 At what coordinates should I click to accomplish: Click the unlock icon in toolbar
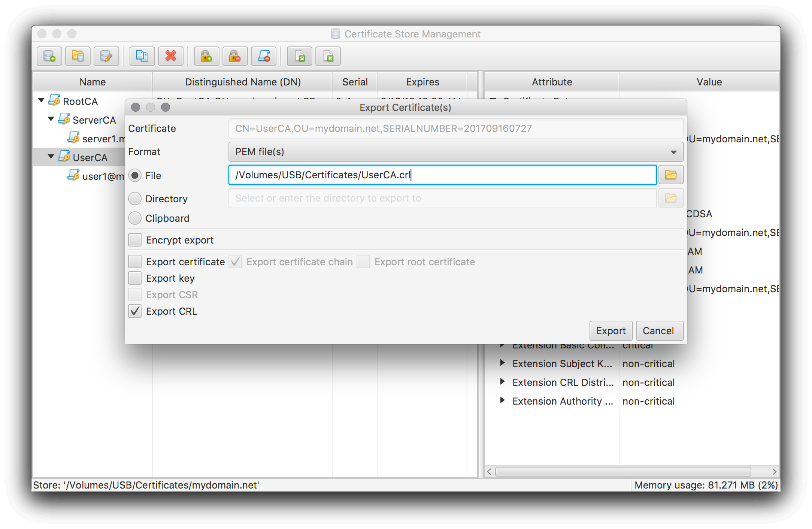[x=233, y=57]
